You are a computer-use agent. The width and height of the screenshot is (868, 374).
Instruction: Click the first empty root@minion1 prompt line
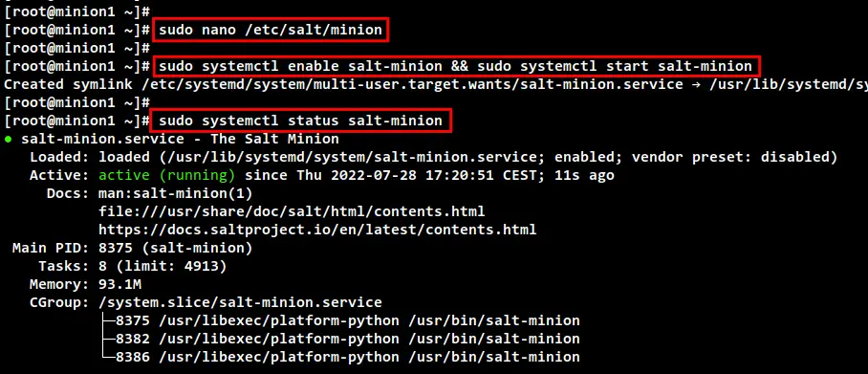76,11
